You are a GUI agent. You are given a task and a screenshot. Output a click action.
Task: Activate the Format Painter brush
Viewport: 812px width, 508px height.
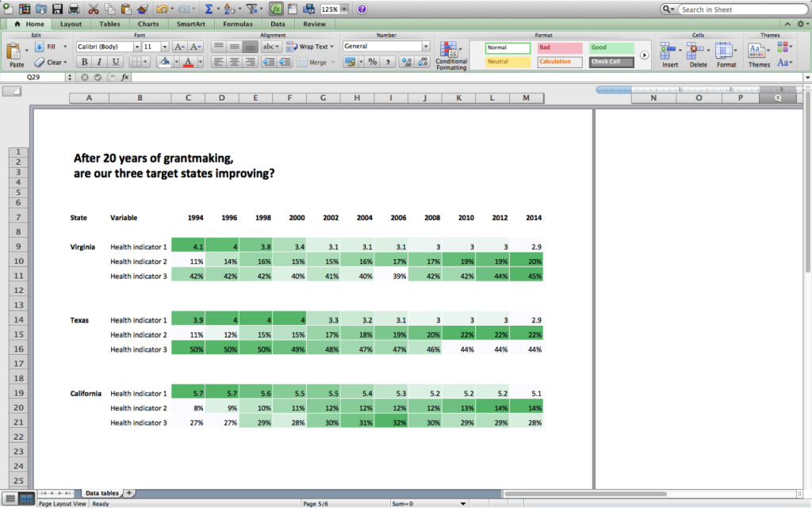[143, 9]
